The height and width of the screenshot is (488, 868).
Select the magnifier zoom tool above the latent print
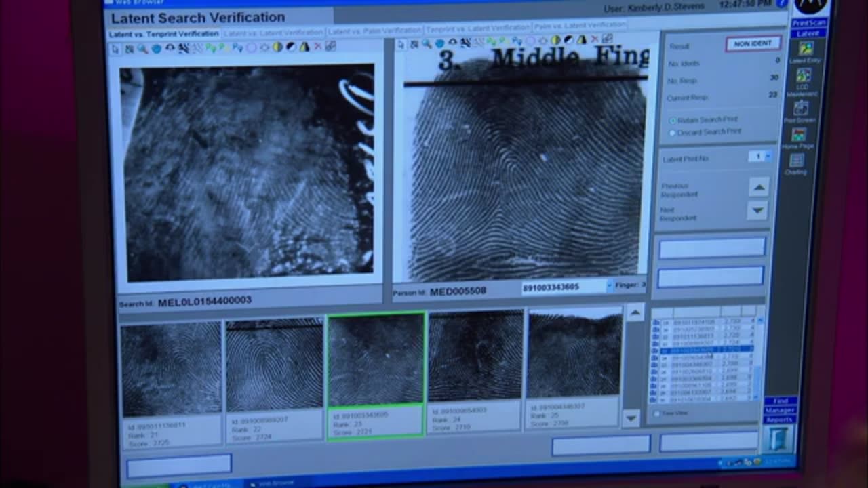click(x=143, y=48)
